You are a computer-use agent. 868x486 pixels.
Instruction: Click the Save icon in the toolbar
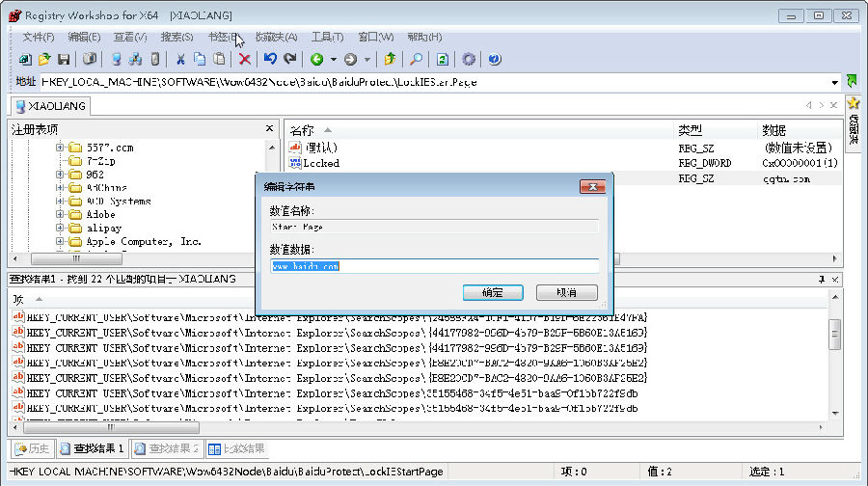pyautogui.click(x=64, y=59)
